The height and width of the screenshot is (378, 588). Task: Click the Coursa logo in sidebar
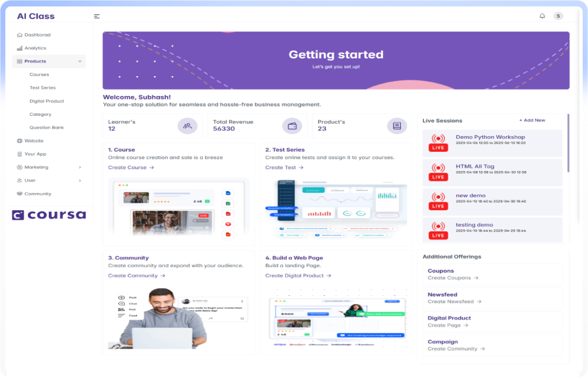pos(49,215)
